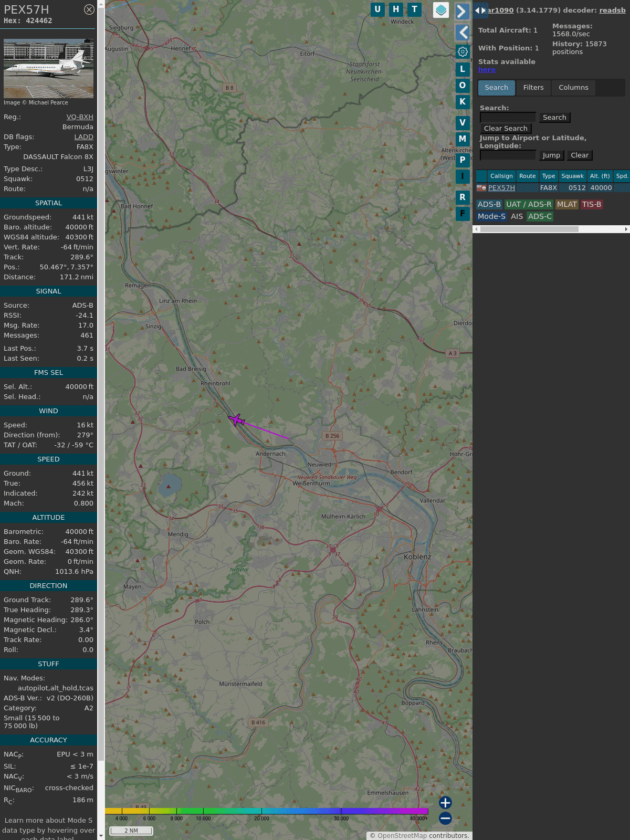Toggle MLAT source legend
The width and height of the screenshot is (630, 840).
click(x=567, y=205)
